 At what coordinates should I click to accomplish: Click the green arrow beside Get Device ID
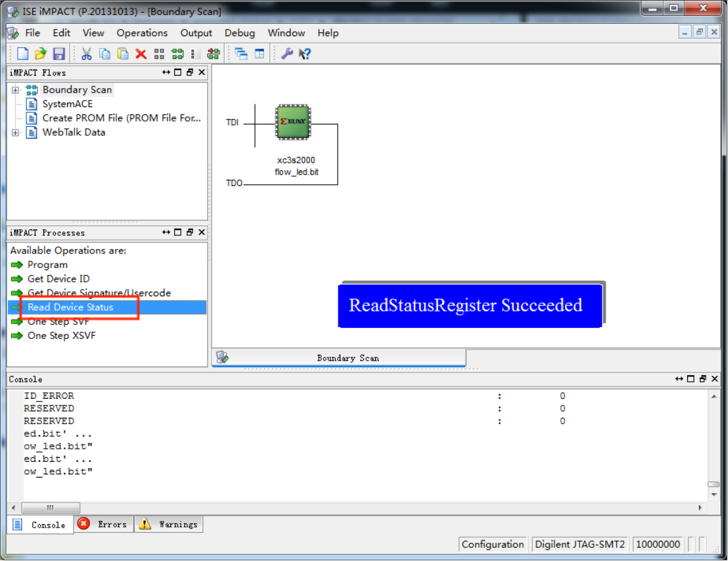[x=16, y=279]
